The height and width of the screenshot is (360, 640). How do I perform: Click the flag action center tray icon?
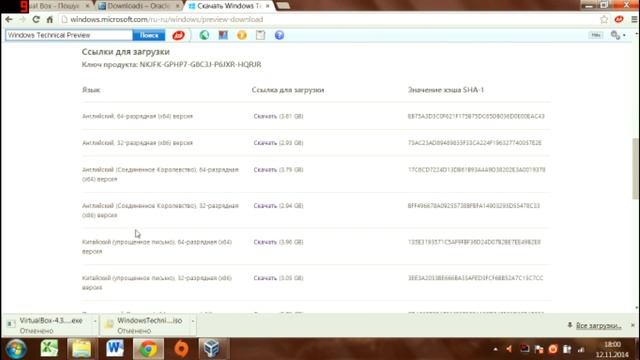(539, 349)
